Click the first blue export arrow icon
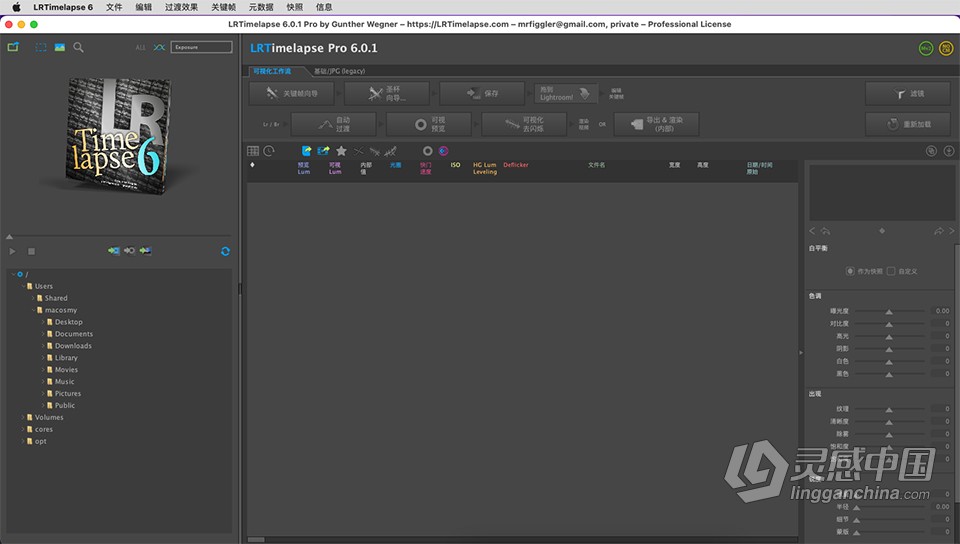Viewport: 960px width, 544px height. coord(307,151)
